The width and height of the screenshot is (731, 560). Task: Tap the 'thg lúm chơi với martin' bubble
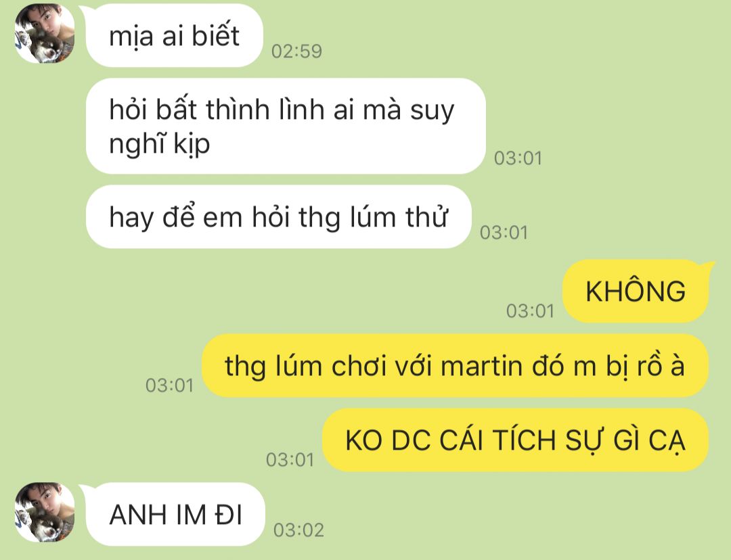(455, 366)
